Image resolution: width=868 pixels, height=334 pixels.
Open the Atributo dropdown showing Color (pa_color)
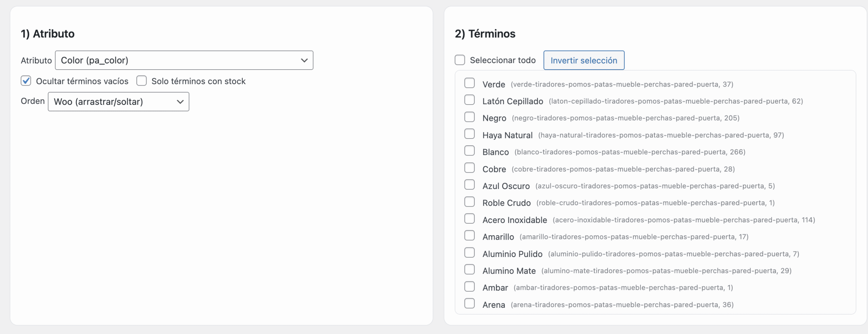[x=184, y=60]
